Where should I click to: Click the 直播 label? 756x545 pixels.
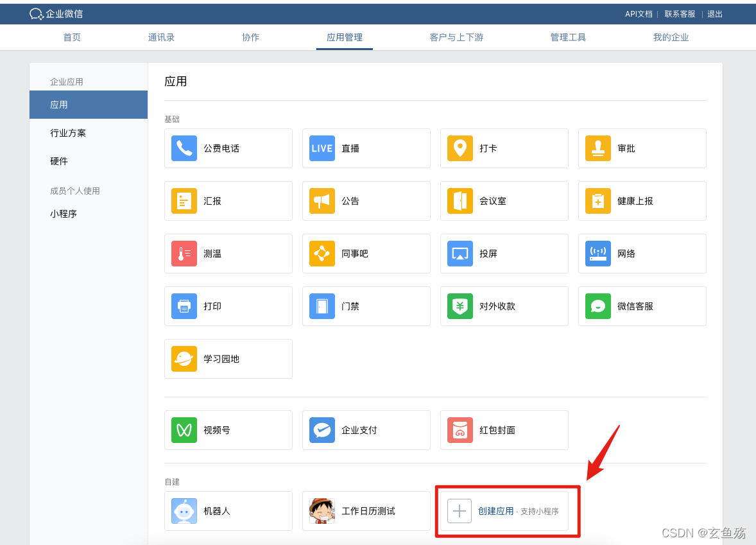350,148
